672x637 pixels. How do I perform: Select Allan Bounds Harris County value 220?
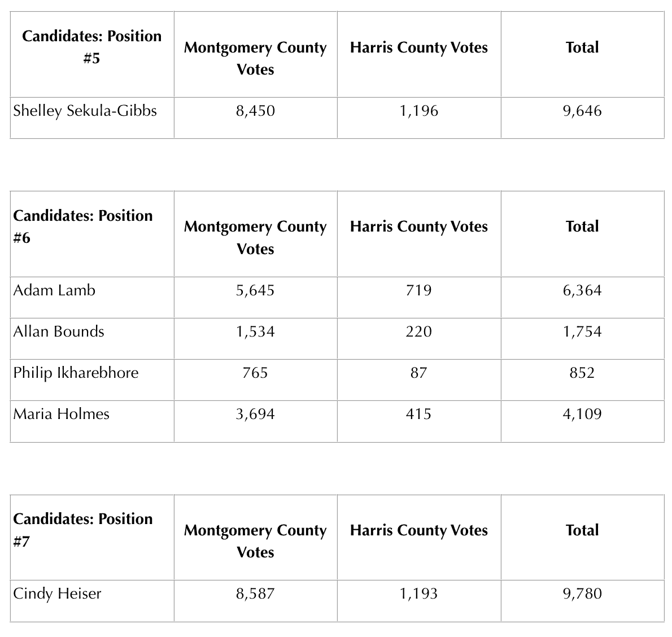(418, 331)
